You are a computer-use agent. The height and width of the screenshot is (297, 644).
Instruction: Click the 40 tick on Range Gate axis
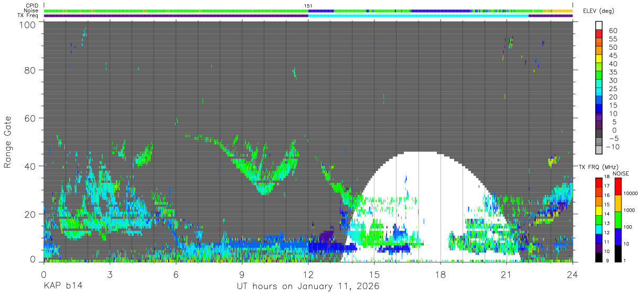tap(30, 166)
